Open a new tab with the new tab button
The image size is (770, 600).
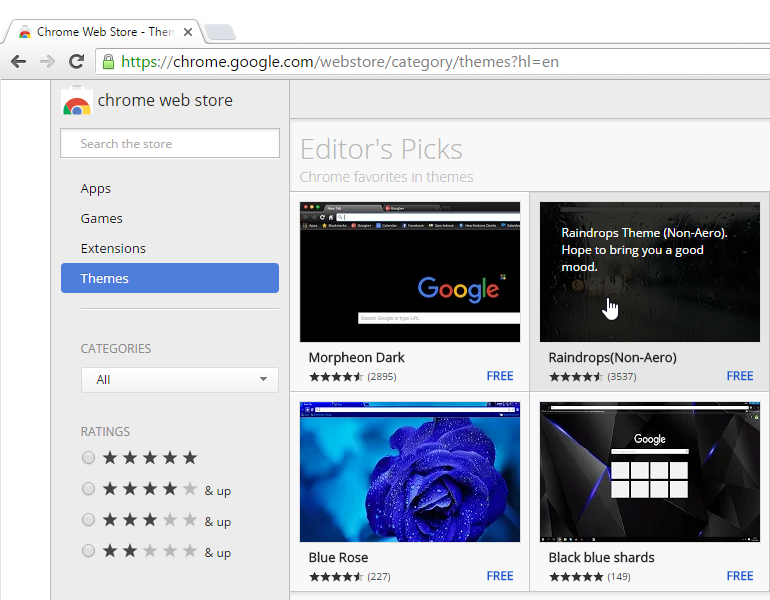(220, 32)
